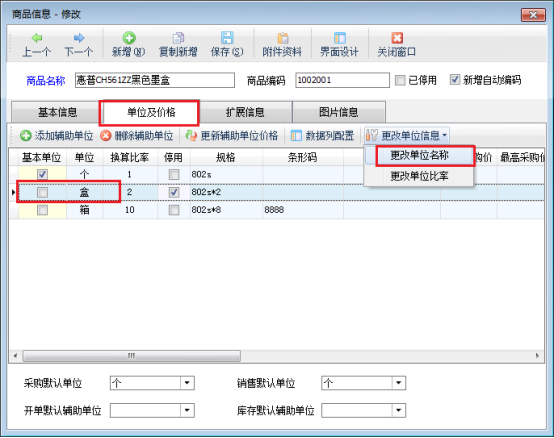Image resolution: width=554 pixels, height=438 pixels.
Task: Go to next item with 下一个 arrow
Action: pyautogui.click(x=79, y=37)
